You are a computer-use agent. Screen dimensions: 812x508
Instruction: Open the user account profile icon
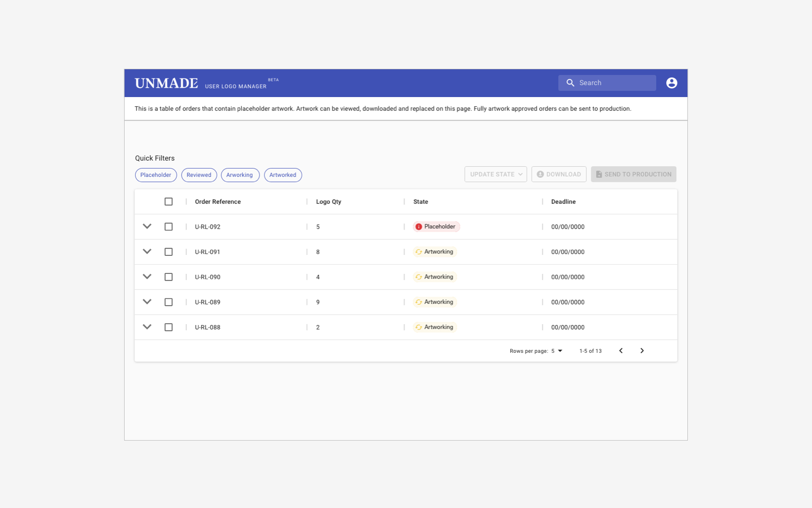click(671, 83)
